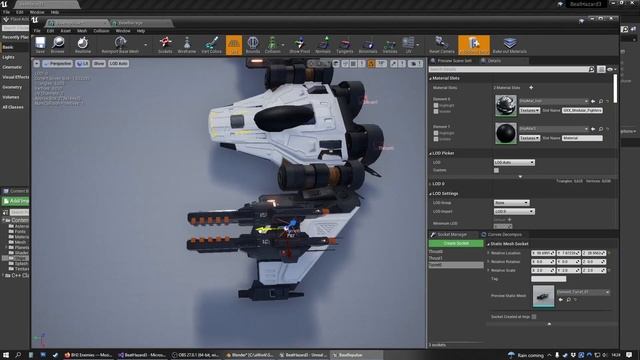Open the Asset menu
This screenshot has width=640, height=360.
pyautogui.click(x=66, y=31)
